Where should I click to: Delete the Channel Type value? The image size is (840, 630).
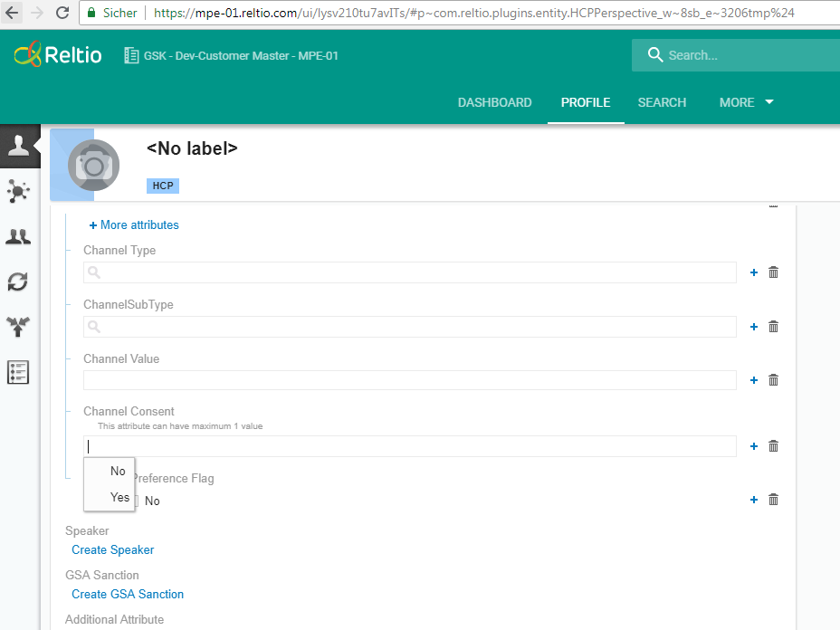coord(774,272)
